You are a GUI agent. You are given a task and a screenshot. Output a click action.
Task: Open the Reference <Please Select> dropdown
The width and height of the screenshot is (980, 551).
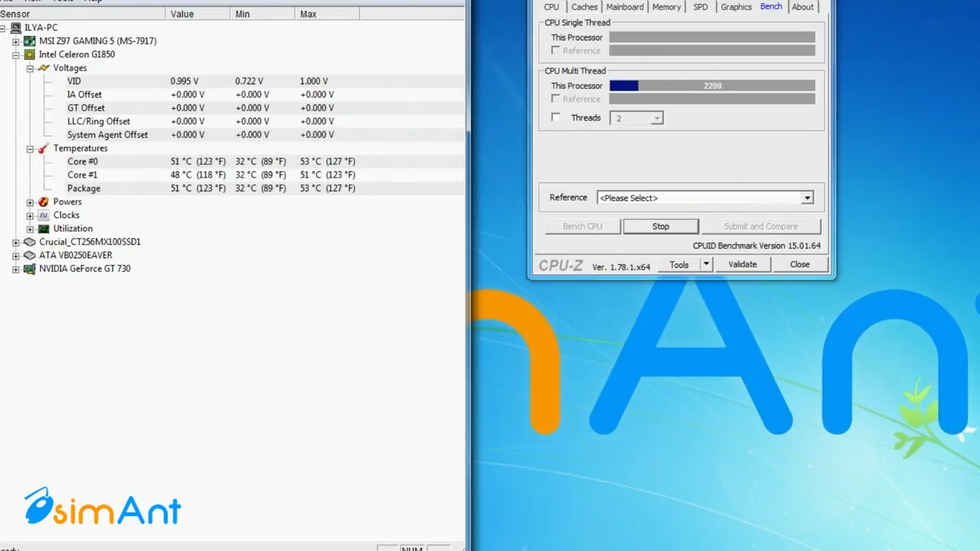coord(807,198)
